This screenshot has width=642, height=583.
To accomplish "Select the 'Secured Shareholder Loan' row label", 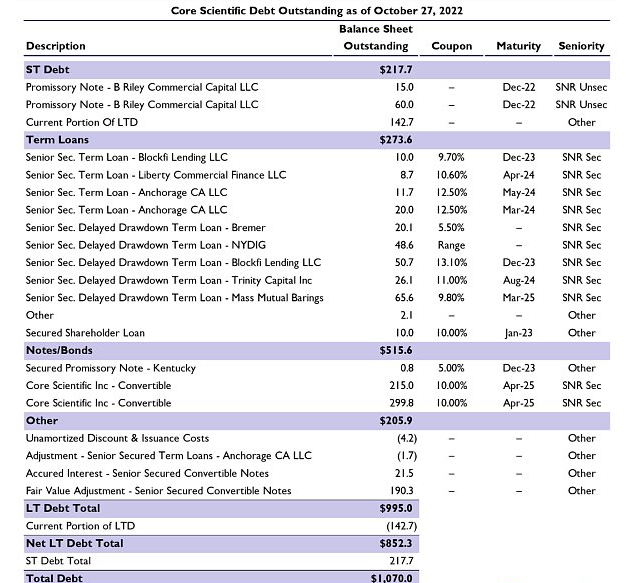I will [x=85, y=333].
